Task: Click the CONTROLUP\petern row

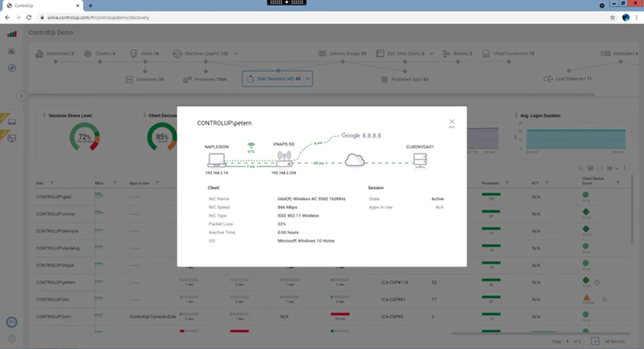Action: [332, 282]
